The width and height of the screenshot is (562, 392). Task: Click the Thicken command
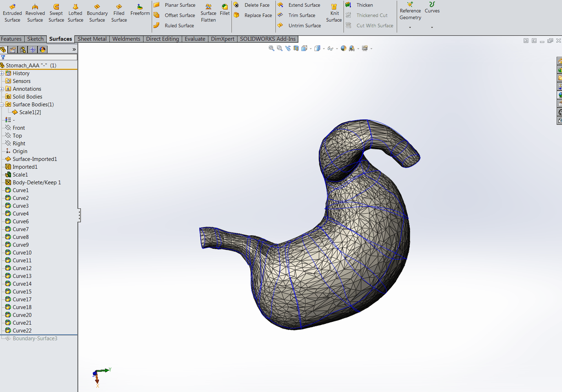pyautogui.click(x=360, y=5)
